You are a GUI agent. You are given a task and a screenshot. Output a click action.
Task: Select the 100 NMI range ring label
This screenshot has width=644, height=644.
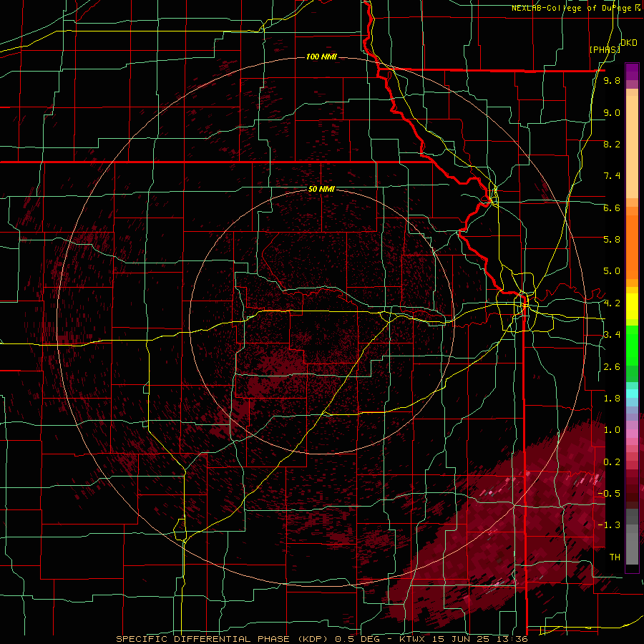click(321, 57)
